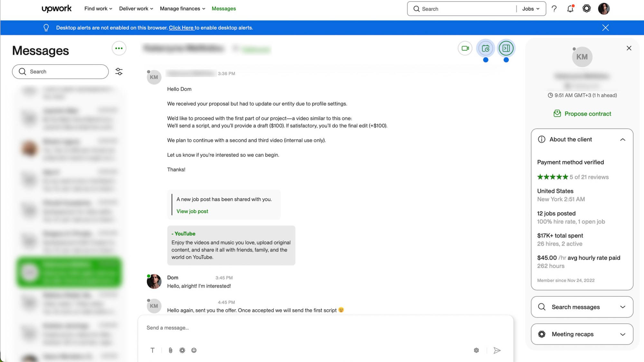Click the help question mark icon
Image resolution: width=644 pixels, height=362 pixels.
554,9
